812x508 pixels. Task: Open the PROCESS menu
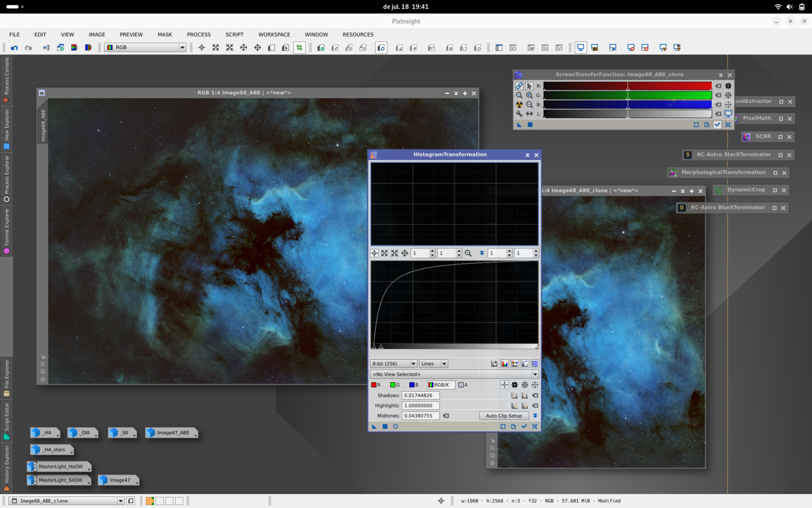(199, 34)
